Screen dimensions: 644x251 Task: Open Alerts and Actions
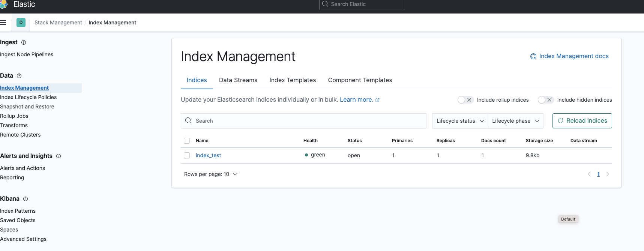coord(23,168)
